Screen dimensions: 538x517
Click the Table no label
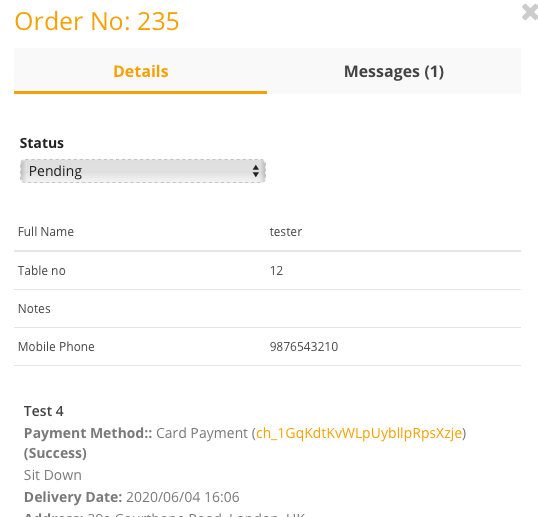point(42,271)
